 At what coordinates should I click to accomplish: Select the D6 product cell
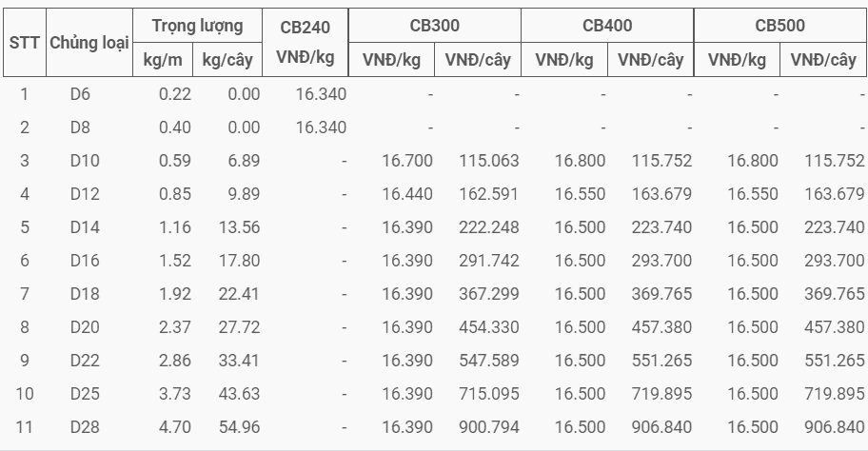click(80, 94)
